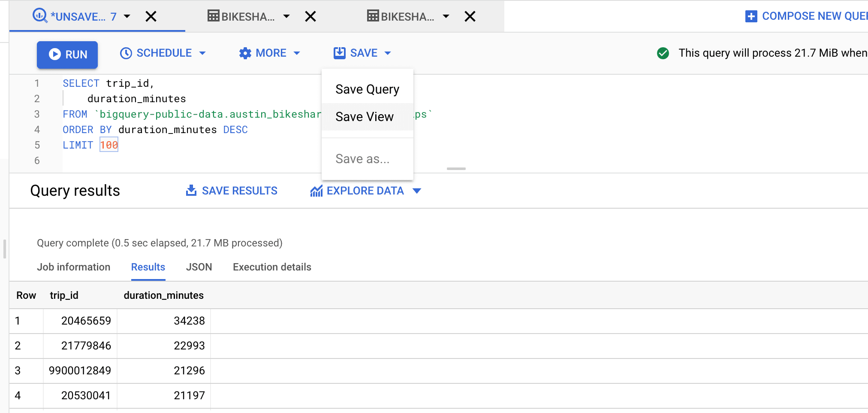The width and height of the screenshot is (868, 413).
Task: Click the green query validation checkmark
Action: point(663,53)
